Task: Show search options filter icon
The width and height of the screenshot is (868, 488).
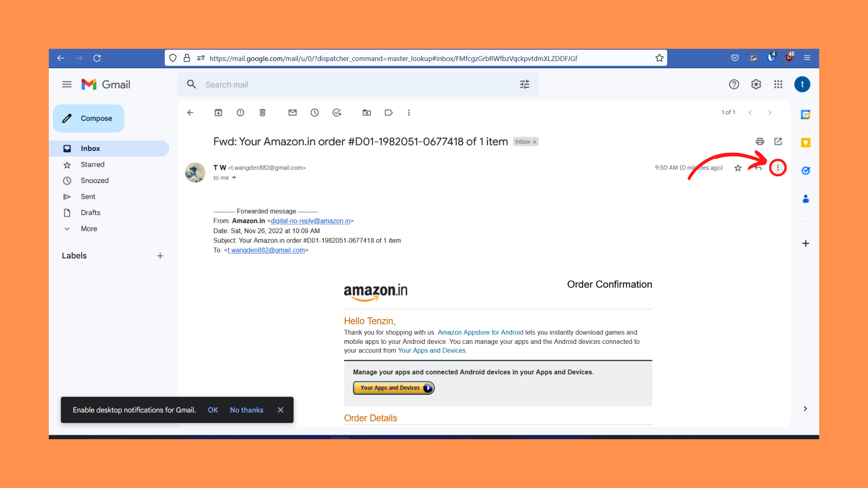Action: (524, 84)
